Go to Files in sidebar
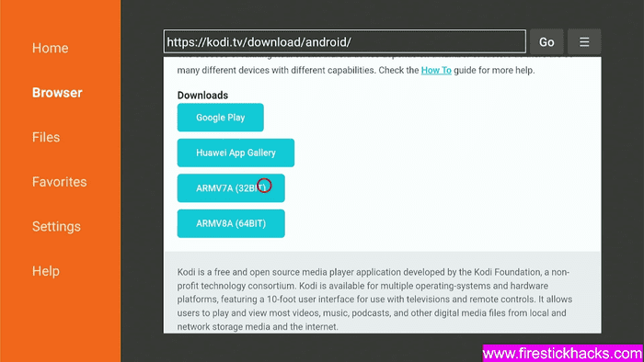644x362 pixels. [46, 137]
